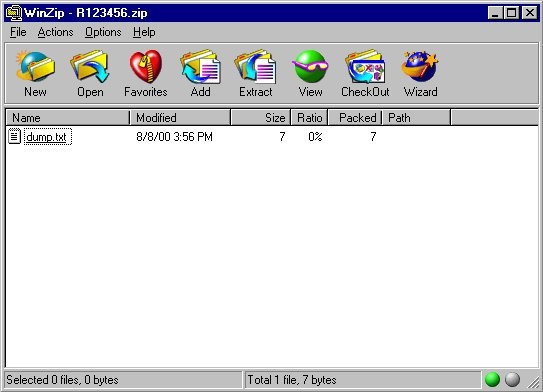Click the window resize grip corner
The height and width of the screenshot is (392, 543).
pos(533,381)
